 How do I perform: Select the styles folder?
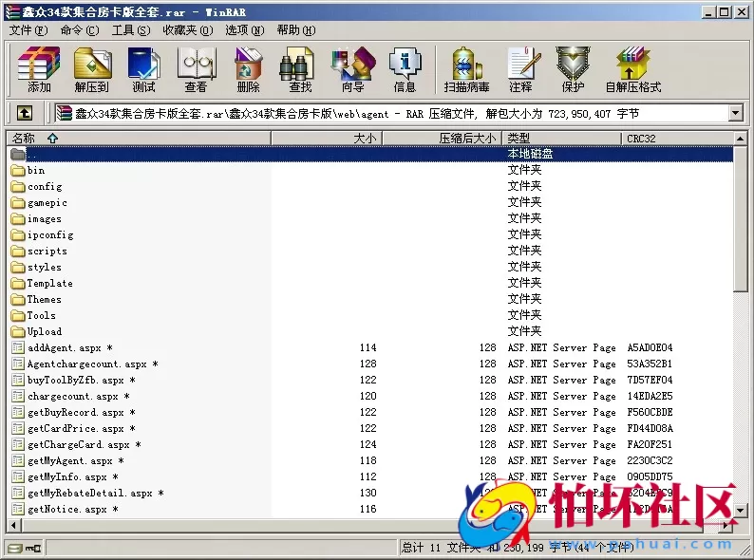click(x=36, y=268)
